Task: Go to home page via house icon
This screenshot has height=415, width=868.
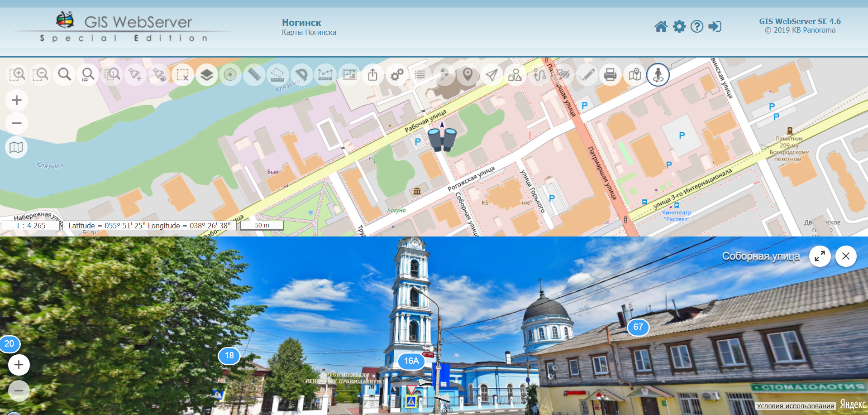Action: point(661,26)
